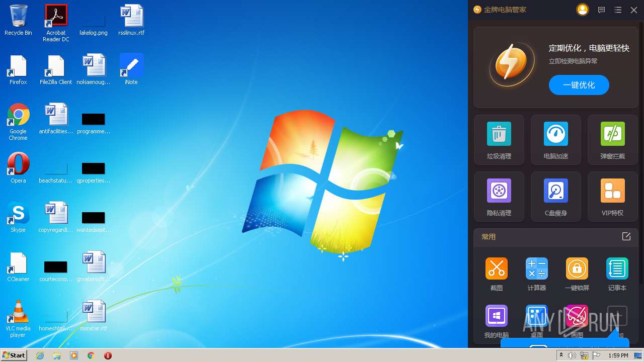Select the Firefox desktop shortcut
This screenshot has height=362, width=644.
[x=18, y=70]
